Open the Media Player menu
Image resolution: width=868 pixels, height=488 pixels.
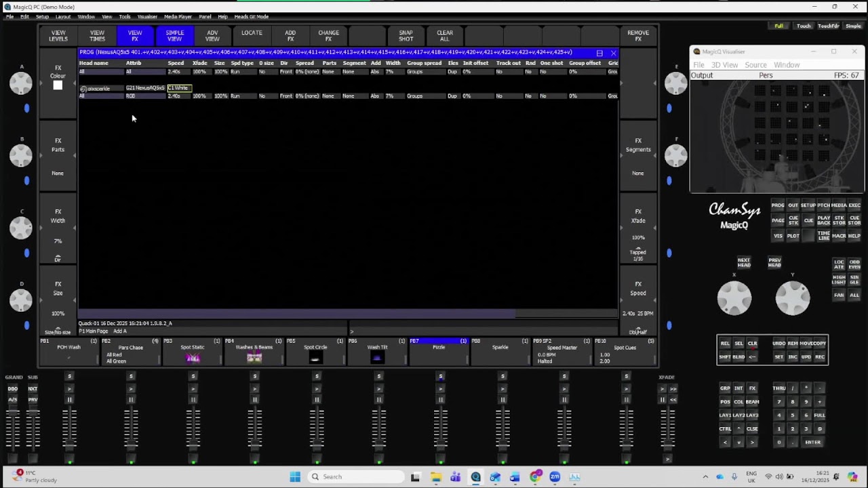pos(178,16)
